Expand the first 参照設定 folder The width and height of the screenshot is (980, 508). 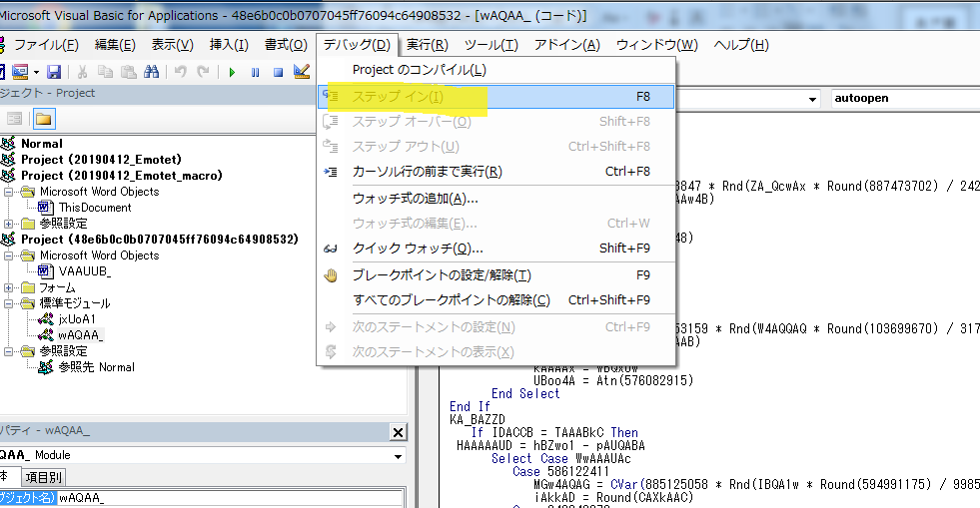[x=8, y=224]
